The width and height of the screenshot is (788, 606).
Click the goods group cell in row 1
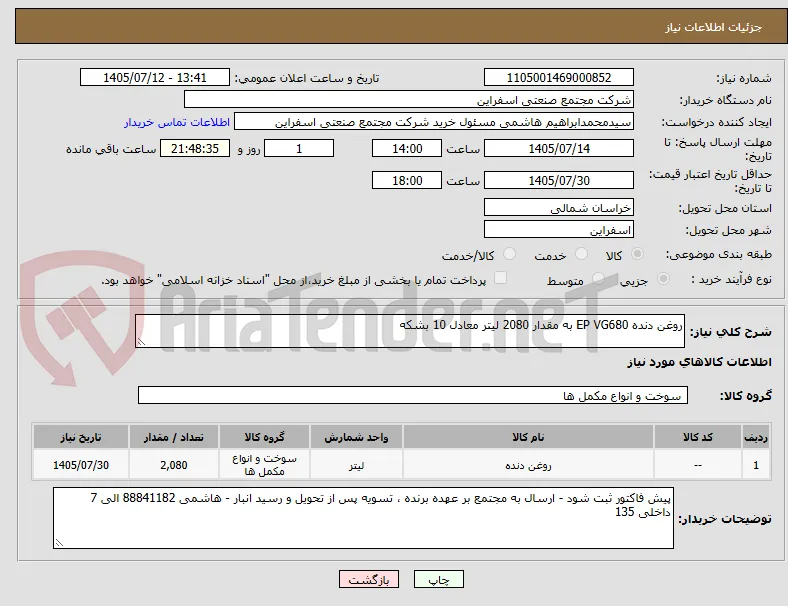(264, 465)
